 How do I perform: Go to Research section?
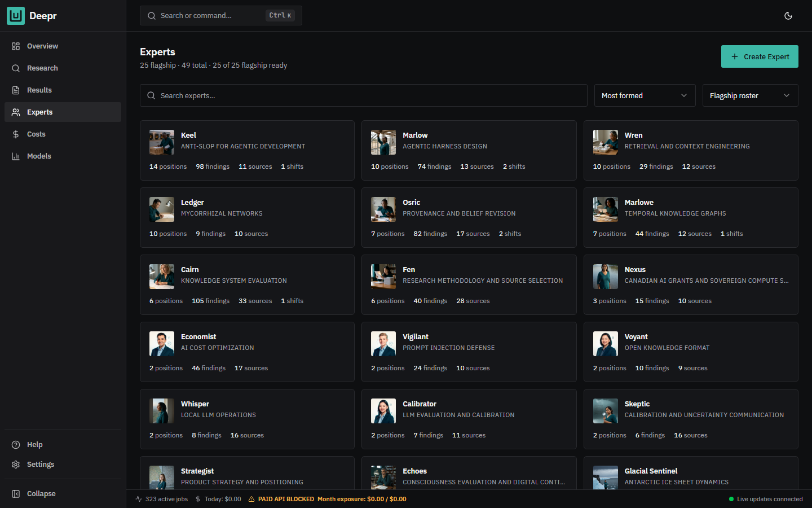[x=63, y=68]
